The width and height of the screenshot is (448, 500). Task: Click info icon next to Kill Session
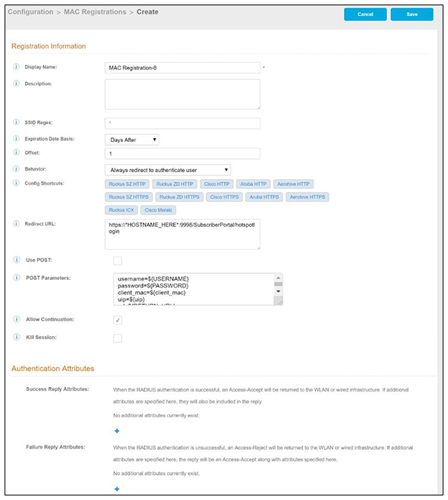17,337
